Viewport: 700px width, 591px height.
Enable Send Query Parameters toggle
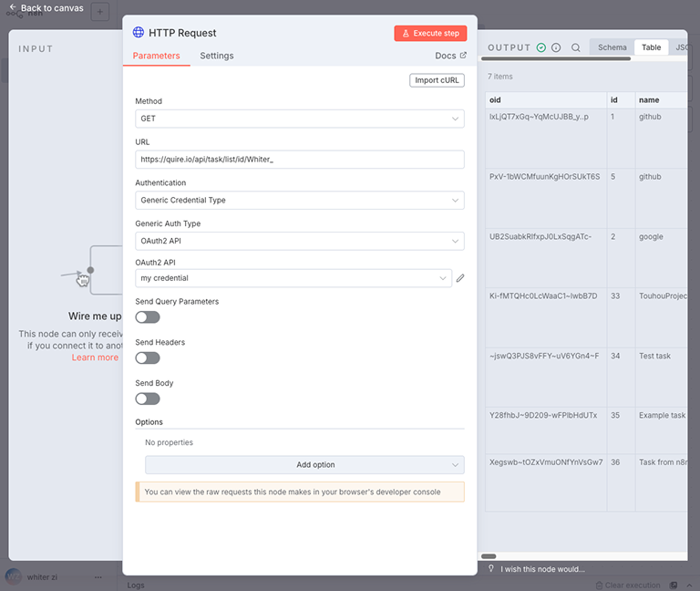pyautogui.click(x=148, y=317)
